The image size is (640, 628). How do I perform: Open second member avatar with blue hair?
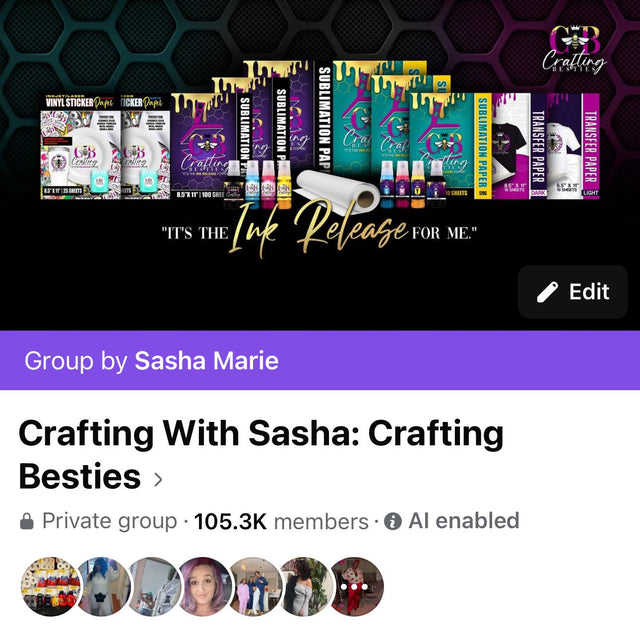pos(102,586)
